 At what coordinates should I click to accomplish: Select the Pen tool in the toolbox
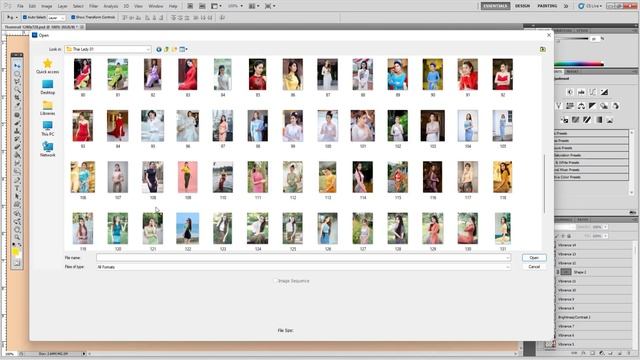click(x=17, y=180)
